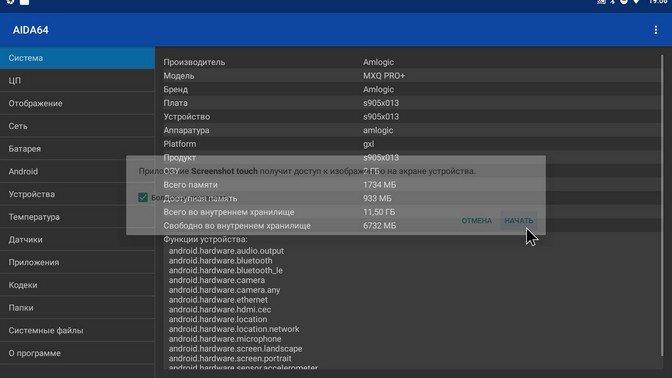Select android.hardware.camera.any entry
Screen dimensions: 672x378
[224, 290]
